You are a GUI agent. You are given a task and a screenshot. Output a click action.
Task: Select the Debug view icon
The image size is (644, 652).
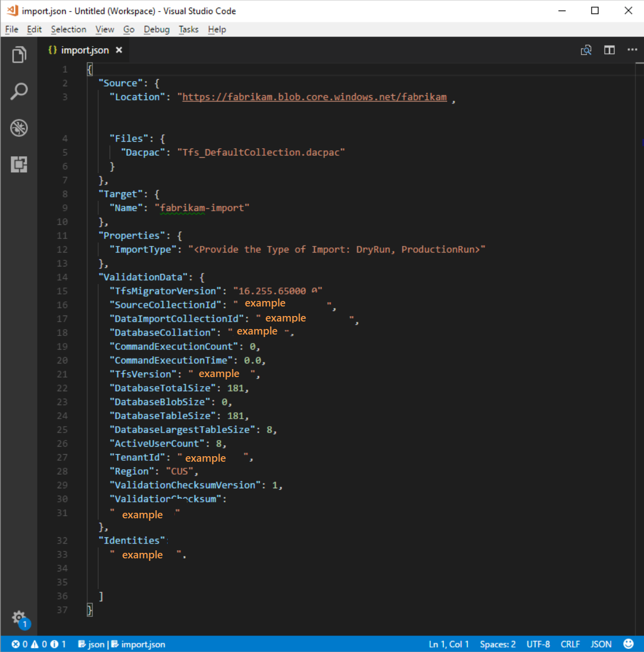tap(19, 128)
